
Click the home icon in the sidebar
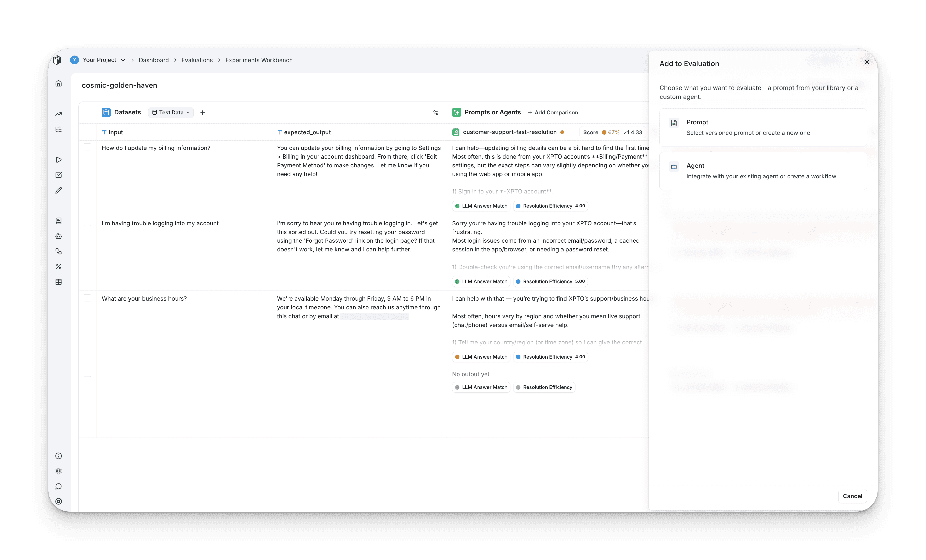[x=59, y=84]
